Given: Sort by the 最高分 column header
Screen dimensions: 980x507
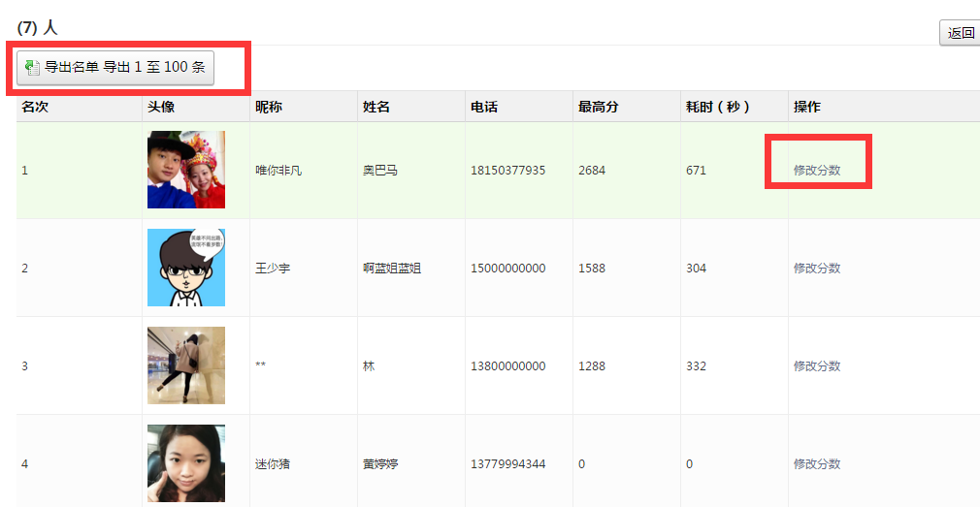Looking at the screenshot, I should [x=599, y=107].
